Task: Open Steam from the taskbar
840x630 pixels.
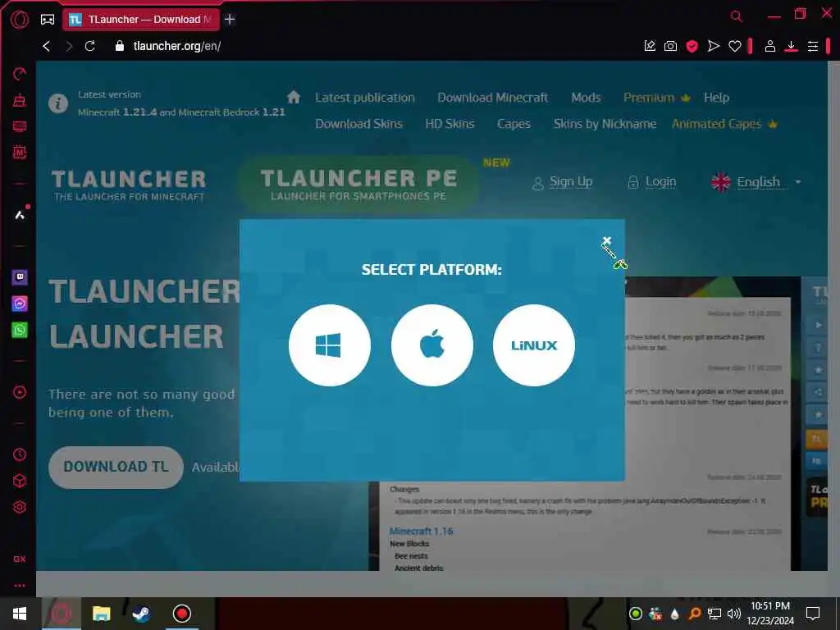Action: pos(141,614)
